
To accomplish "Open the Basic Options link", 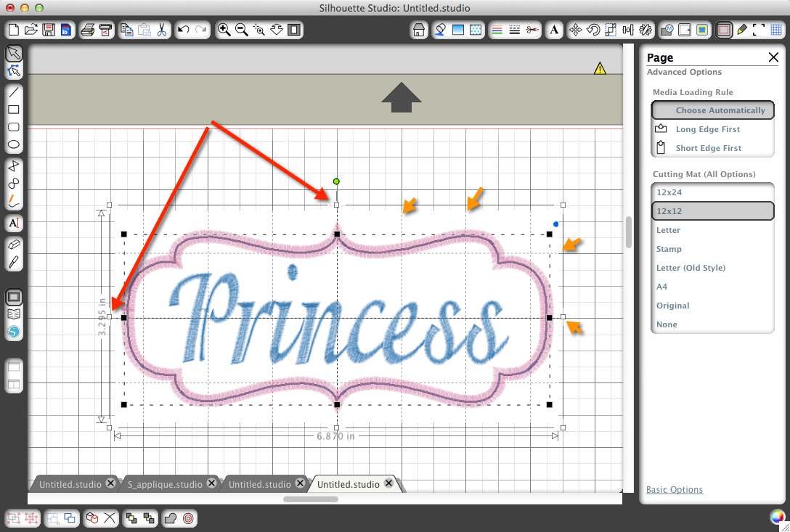I will tap(675, 490).
